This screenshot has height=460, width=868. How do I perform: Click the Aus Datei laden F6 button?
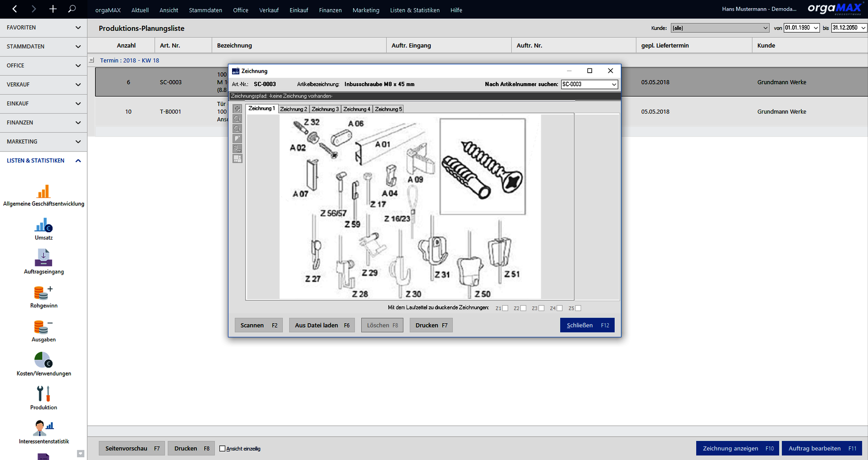[x=322, y=325]
